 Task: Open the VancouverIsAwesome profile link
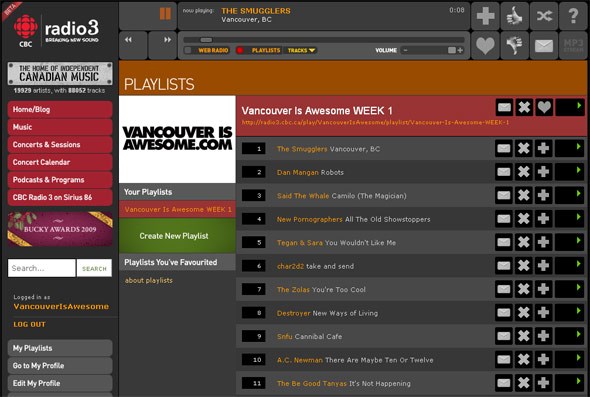[x=61, y=306]
